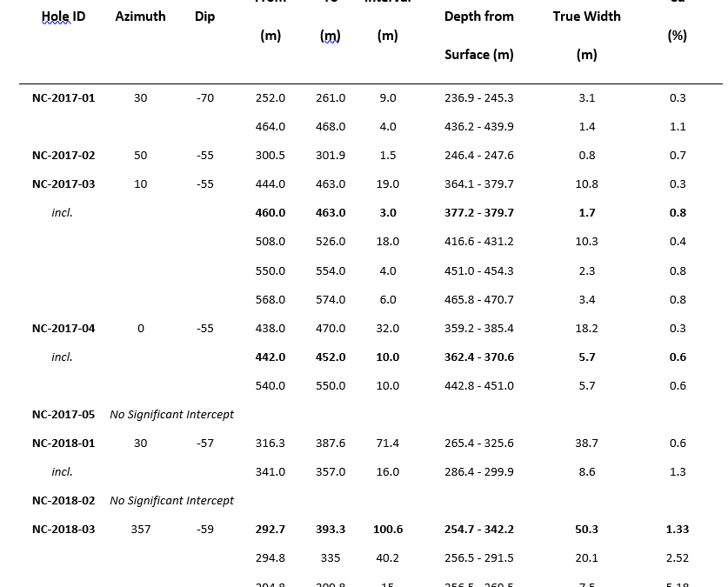728x587 pixels.
Task: Click the To value 387.6
Action: click(331, 444)
